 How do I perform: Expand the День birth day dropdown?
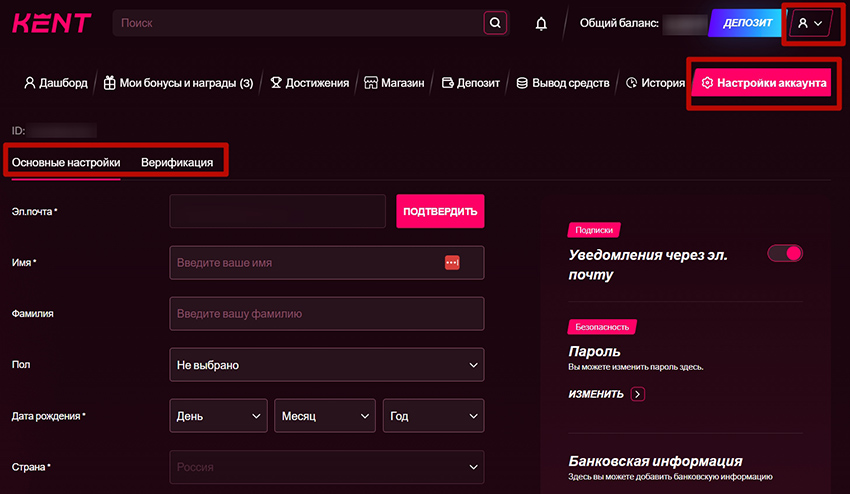[219, 416]
